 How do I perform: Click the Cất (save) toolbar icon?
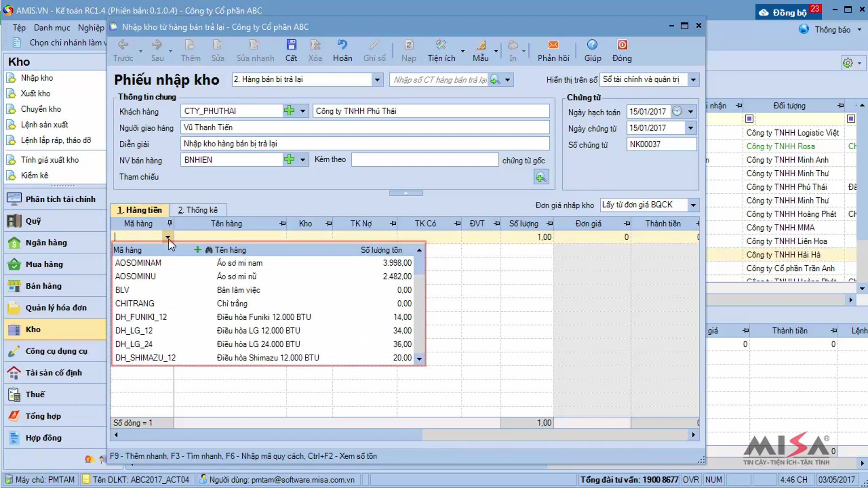[291, 45]
